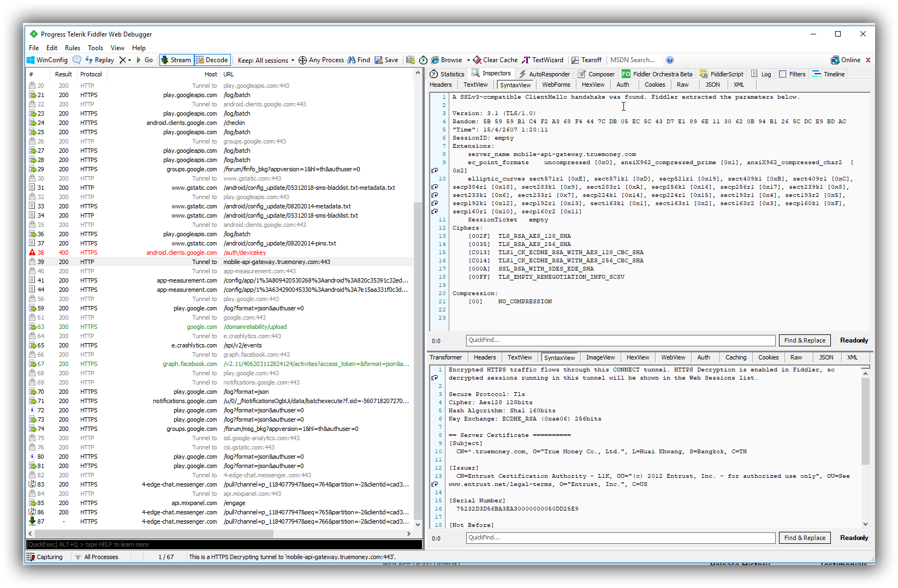Open the Keep: All sessions dropdown
Screen dimensions: 898x588
tap(266, 60)
